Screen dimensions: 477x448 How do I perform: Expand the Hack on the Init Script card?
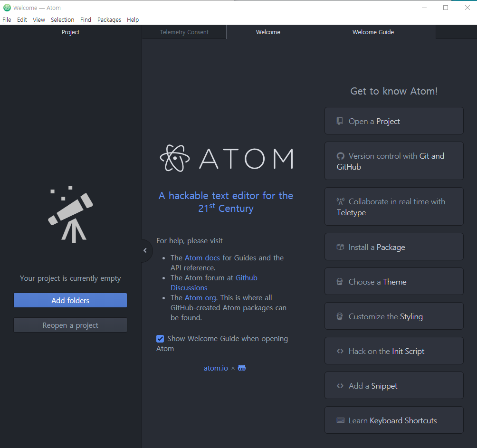(x=394, y=351)
